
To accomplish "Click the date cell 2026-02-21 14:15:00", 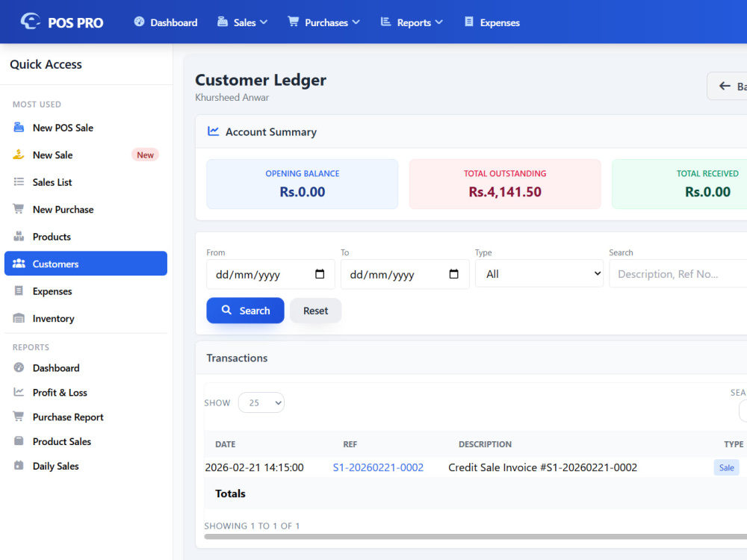I will pyautogui.click(x=254, y=467).
